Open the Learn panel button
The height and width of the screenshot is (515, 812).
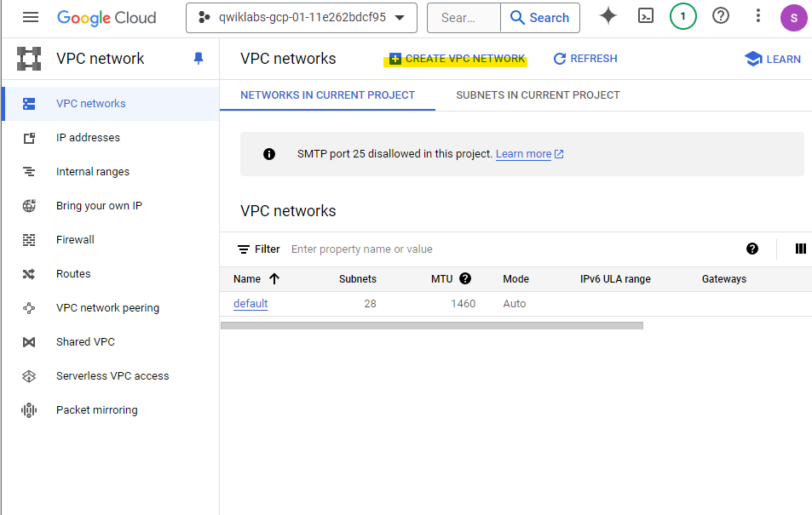click(x=773, y=59)
